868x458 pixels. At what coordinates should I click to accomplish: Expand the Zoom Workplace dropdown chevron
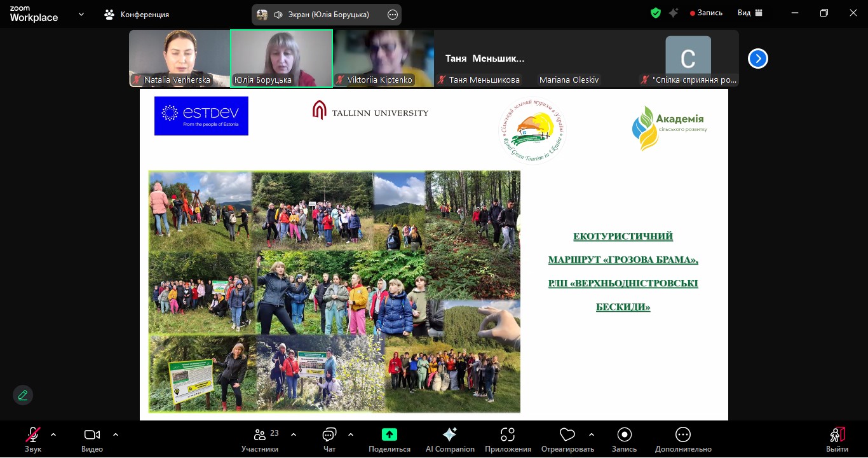coord(81,14)
